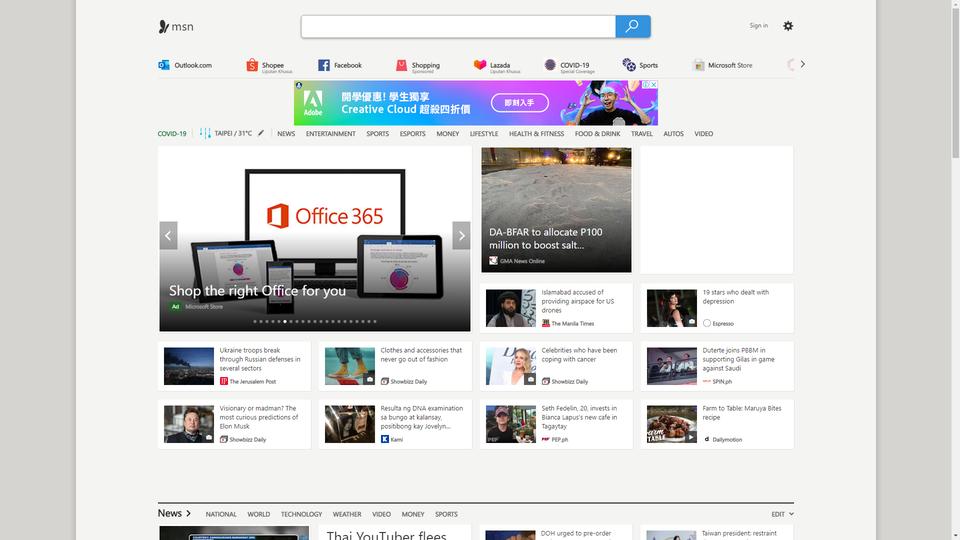Click the blue search magnifier button
Screen dimensions: 960x540
(x=632, y=26)
